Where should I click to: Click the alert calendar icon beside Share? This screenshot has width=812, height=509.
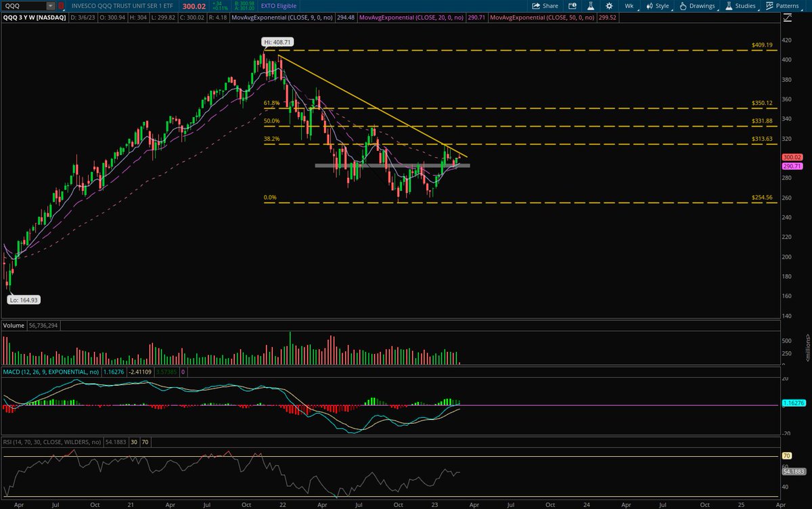[x=573, y=6]
